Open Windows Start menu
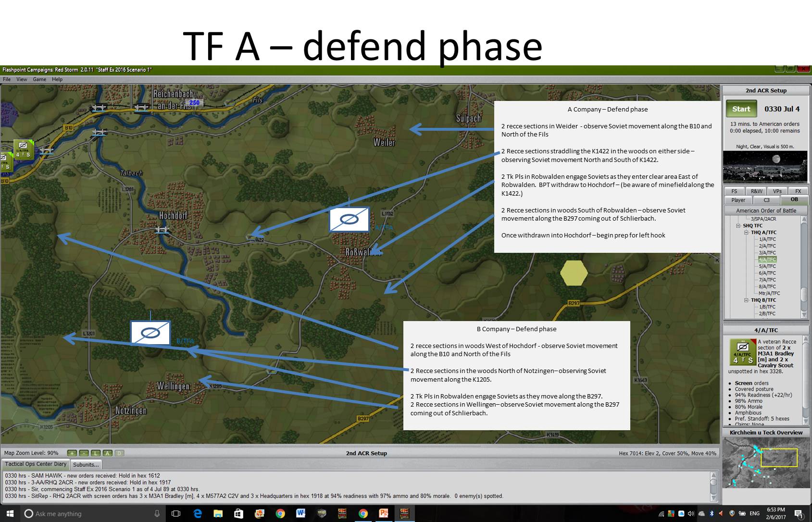The width and height of the screenshot is (812, 522). click(10, 513)
